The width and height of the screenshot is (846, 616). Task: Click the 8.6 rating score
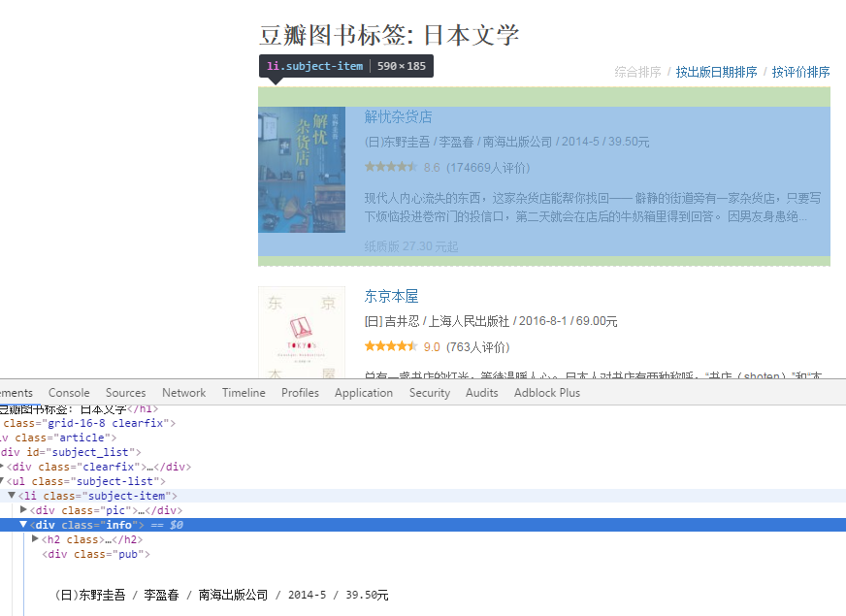[x=432, y=168]
